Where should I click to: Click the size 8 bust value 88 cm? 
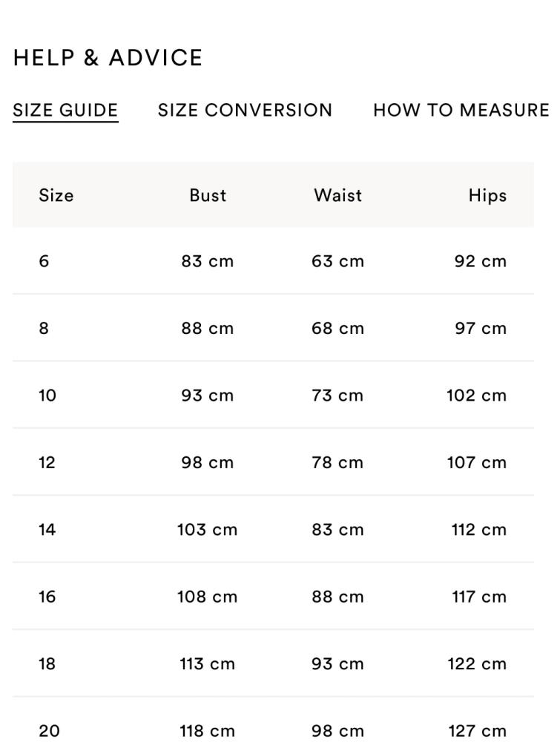coord(207,328)
